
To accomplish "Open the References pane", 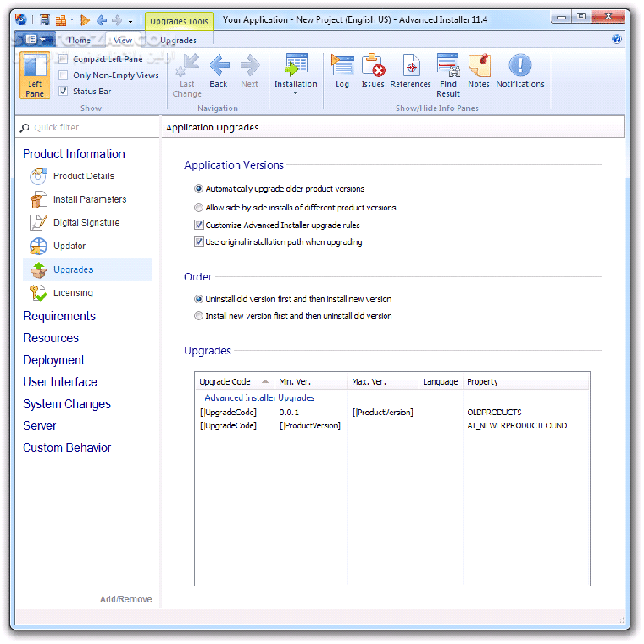I will 410,71.
